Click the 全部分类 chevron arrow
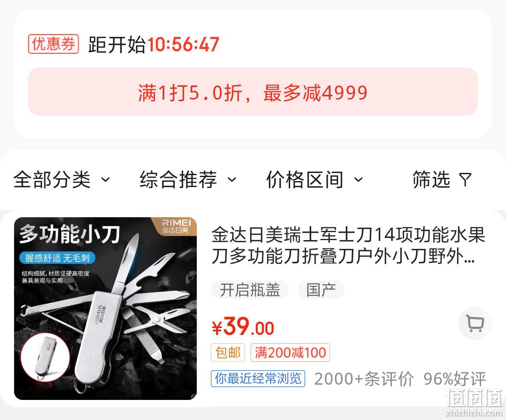Screen dimensions: 506x420 [x=105, y=179]
